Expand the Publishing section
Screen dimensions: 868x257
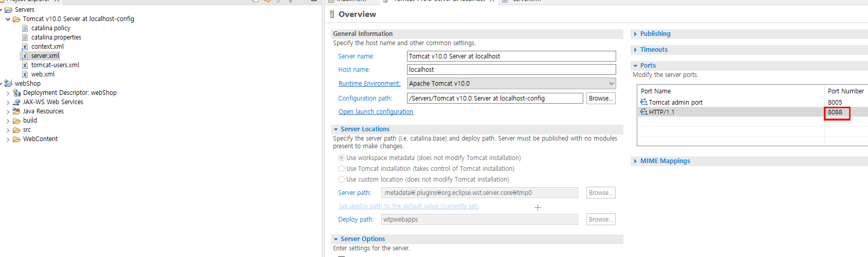pyautogui.click(x=636, y=34)
